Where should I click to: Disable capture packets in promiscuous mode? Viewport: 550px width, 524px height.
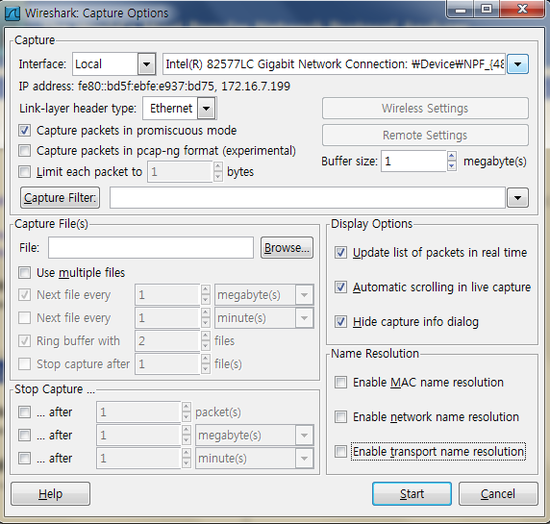[25, 130]
